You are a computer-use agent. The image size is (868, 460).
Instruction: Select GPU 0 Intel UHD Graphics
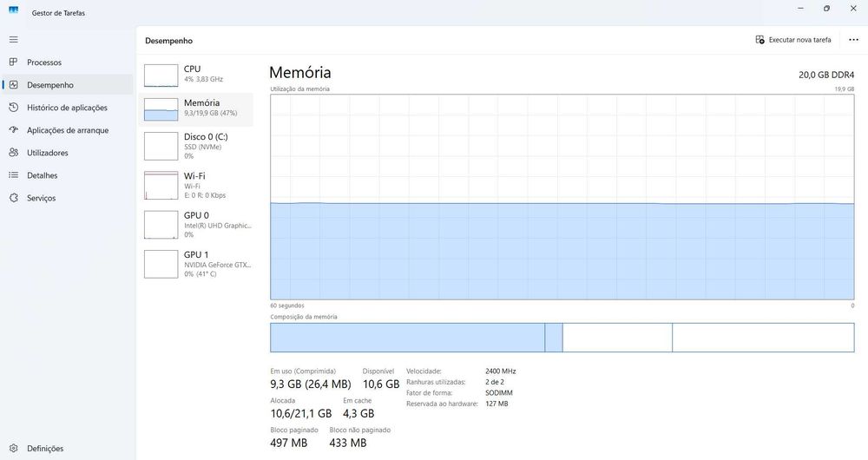click(197, 225)
